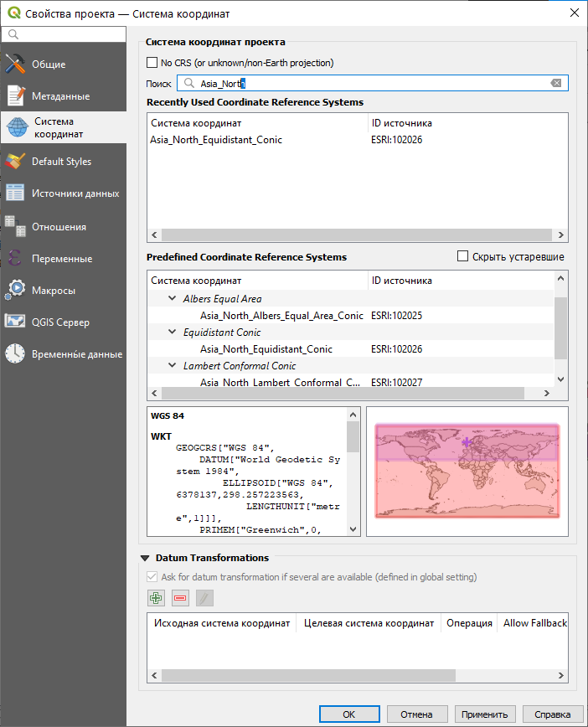This screenshot has width=588, height=727.
Task: Collapse the Albers Equal Area group
Action: [x=173, y=299]
